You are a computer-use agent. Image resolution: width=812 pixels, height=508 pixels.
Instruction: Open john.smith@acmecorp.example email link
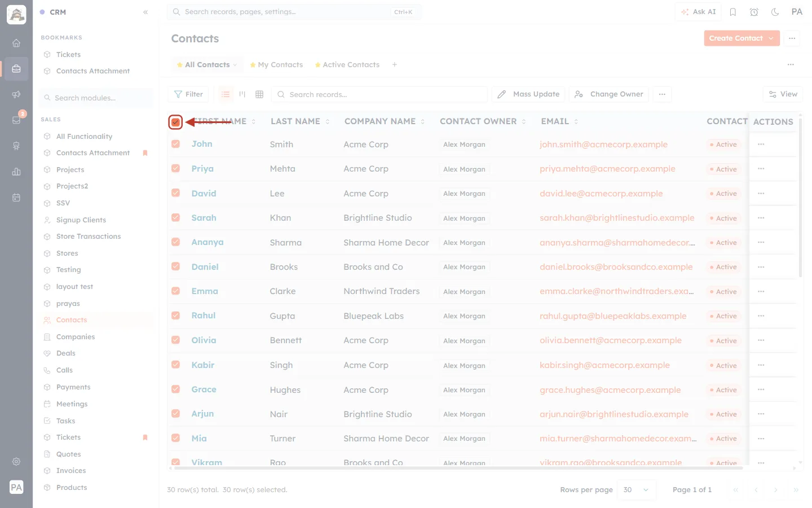click(603, 144)
